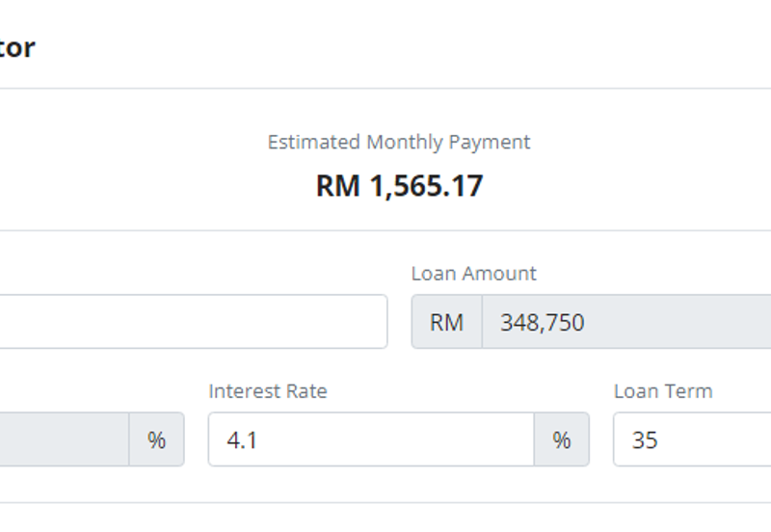771x532 pixels.
Task: Select the 348,750 value in Loan Amount
Action: pos(542,322)
